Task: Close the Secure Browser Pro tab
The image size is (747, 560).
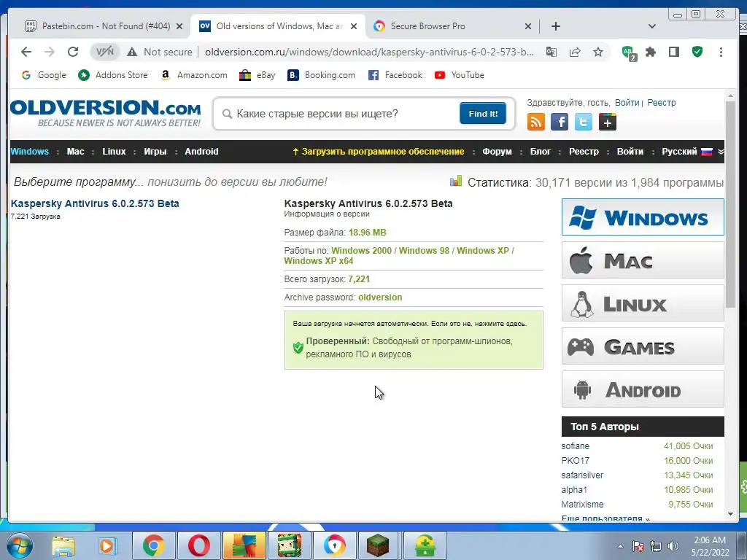Action: click(527, 26)
